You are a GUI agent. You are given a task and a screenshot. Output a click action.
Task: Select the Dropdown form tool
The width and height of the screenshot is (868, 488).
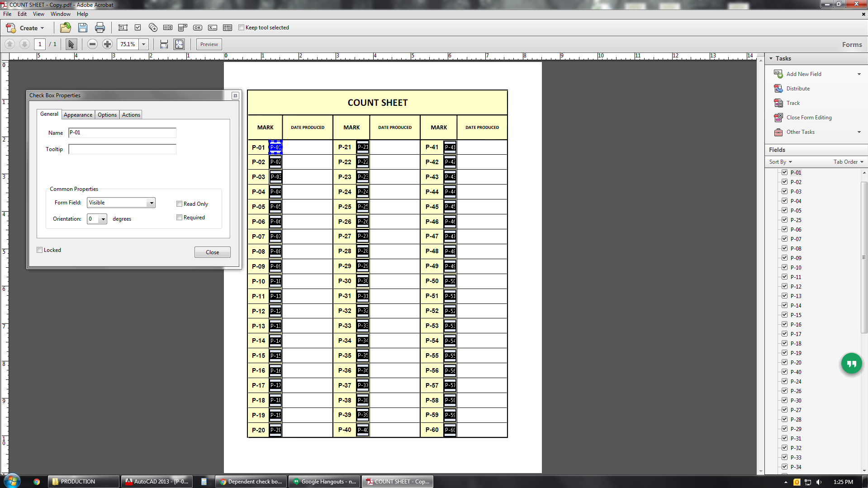point(183,28)
